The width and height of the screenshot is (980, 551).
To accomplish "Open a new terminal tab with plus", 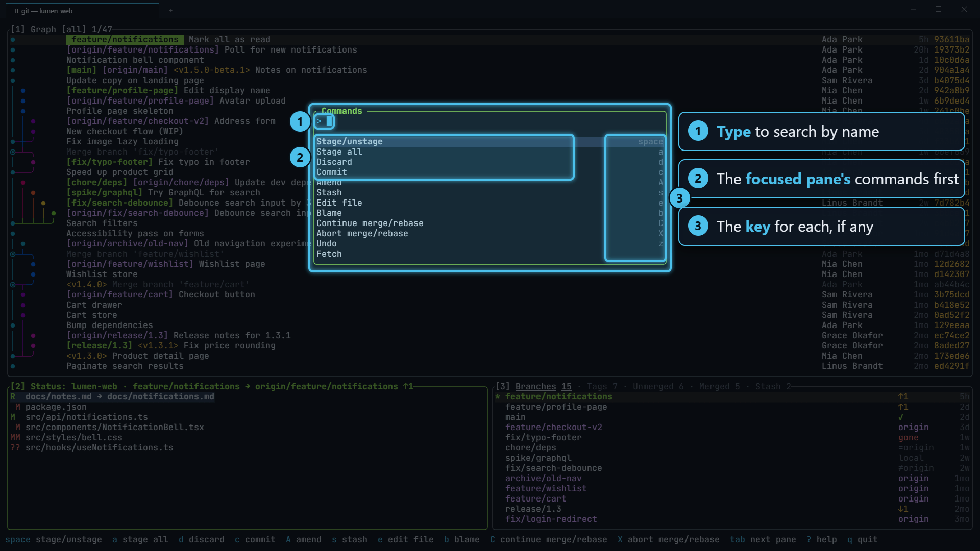I will tap(170, 11).
